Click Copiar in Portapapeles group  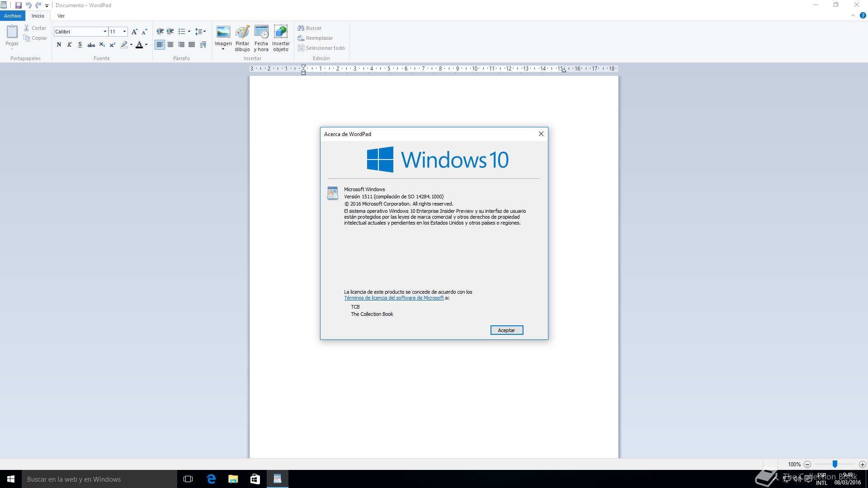35,38
